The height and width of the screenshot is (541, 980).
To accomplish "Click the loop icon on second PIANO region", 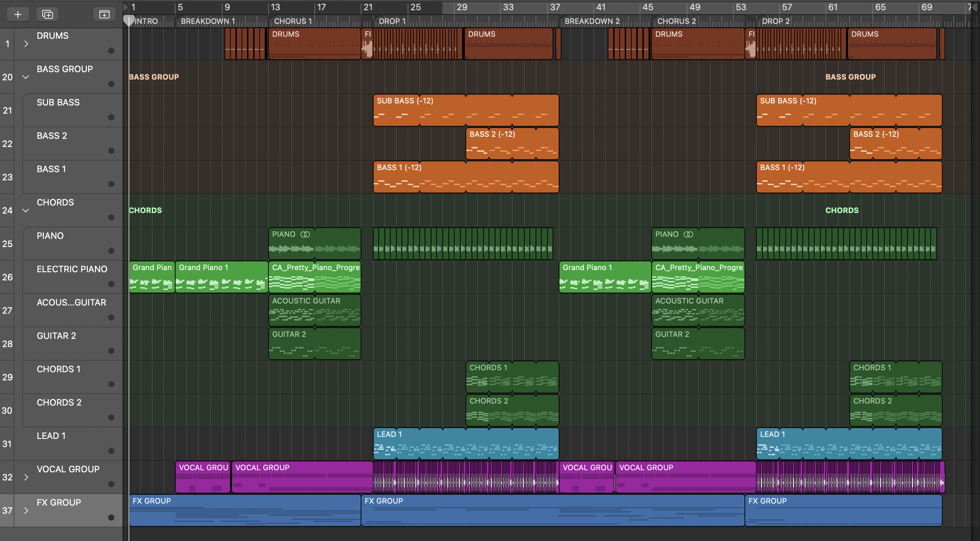I will pyautogui.click(x=688, y=234).
